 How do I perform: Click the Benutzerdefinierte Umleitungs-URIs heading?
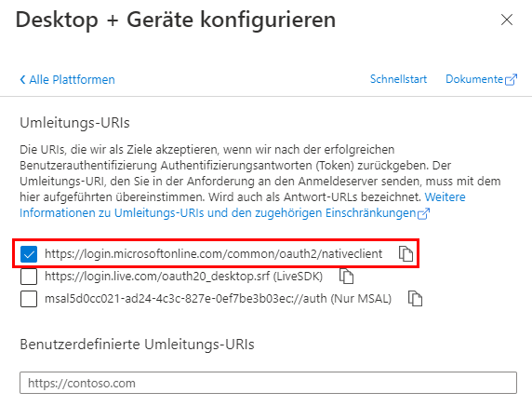(137, 345)
